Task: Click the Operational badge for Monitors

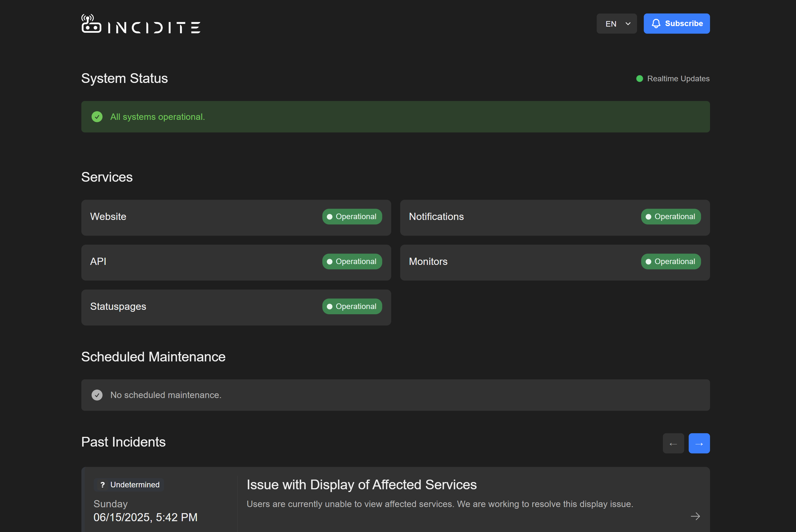Action: coord(671,261)
